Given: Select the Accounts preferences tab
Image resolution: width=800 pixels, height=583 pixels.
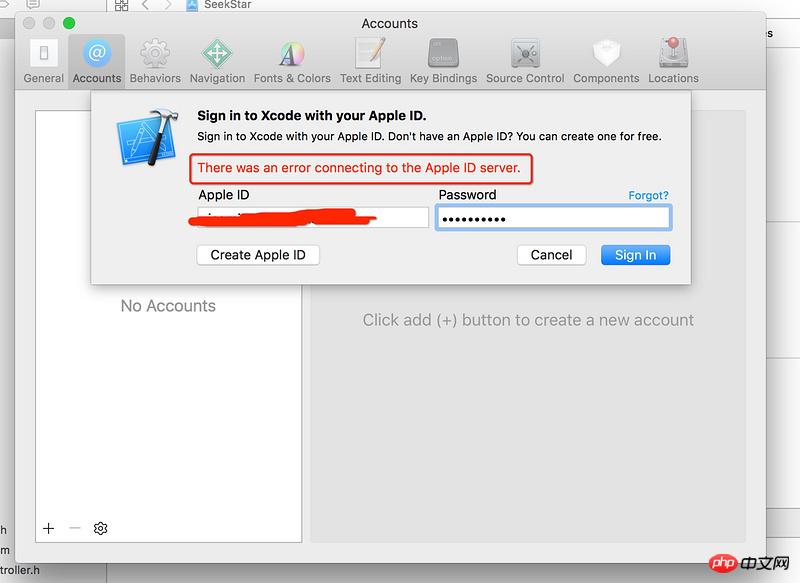Looking at the screenshot, I should click(97, 61).
